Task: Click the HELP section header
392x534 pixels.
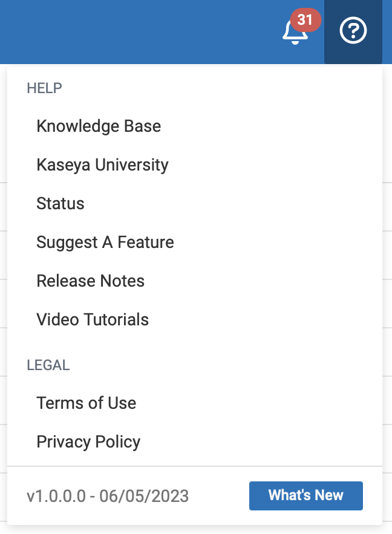Action: [44, 88]
